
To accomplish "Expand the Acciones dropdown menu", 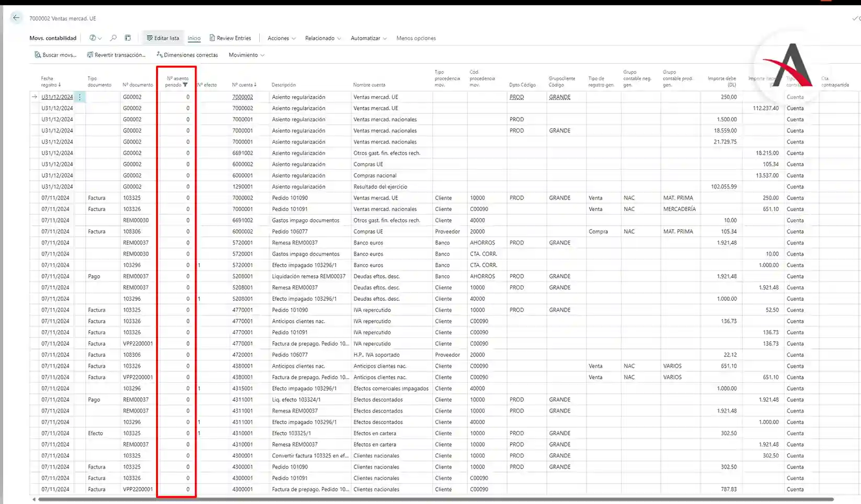I will tap(281, 38).
